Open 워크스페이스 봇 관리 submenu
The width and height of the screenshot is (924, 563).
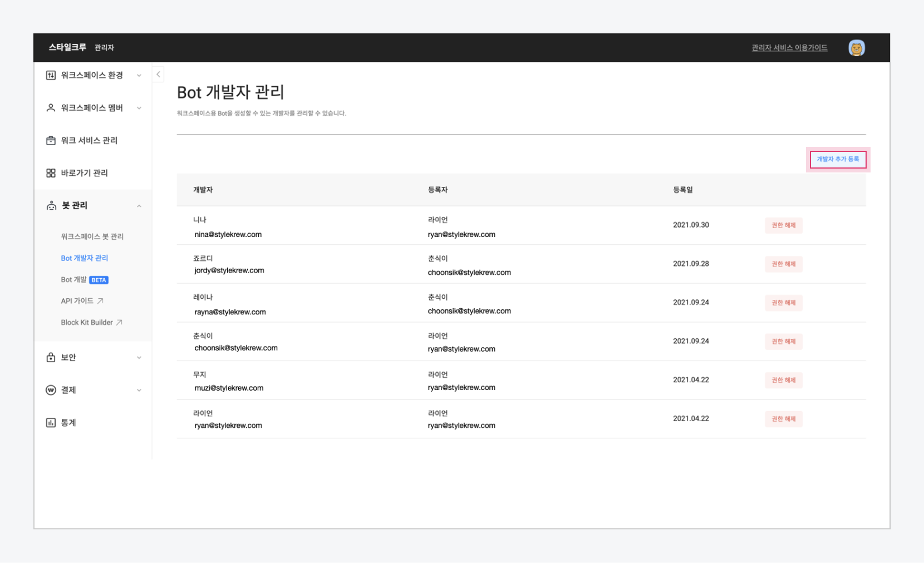92,236
